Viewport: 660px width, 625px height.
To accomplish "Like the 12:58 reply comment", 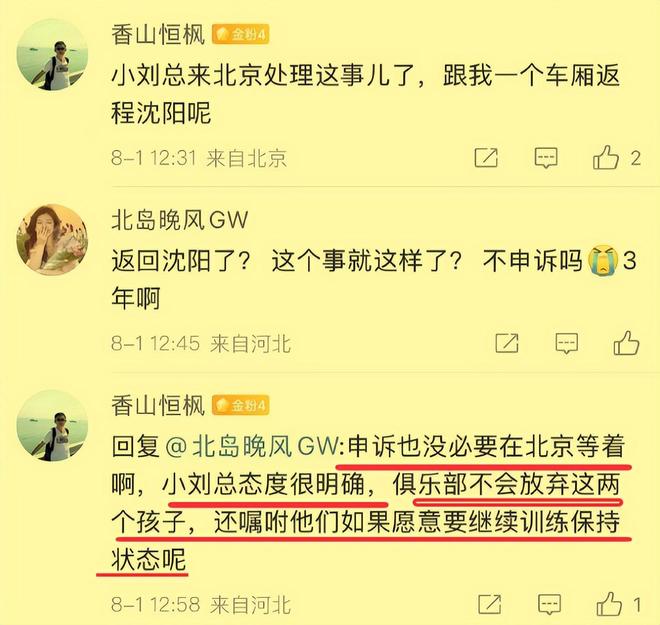I will 609,604.
